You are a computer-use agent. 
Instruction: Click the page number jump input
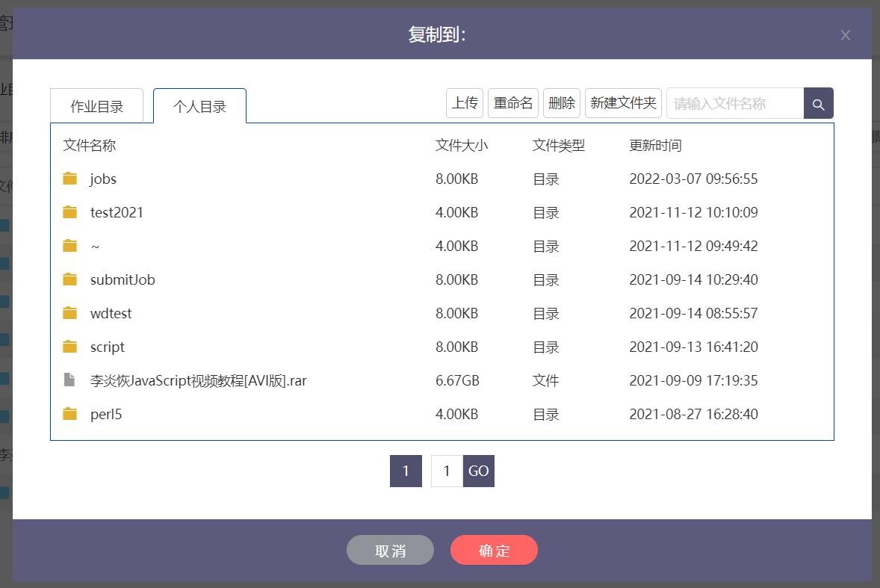tap(447, 471)
